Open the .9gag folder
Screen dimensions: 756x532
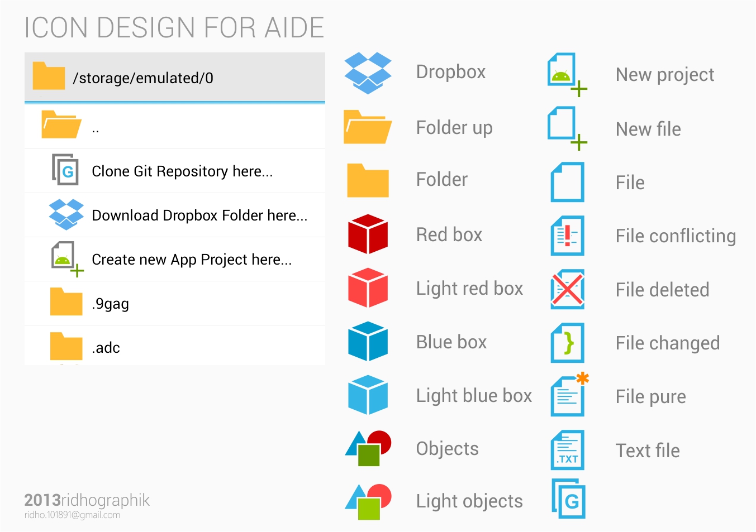[x=174, y=303]
